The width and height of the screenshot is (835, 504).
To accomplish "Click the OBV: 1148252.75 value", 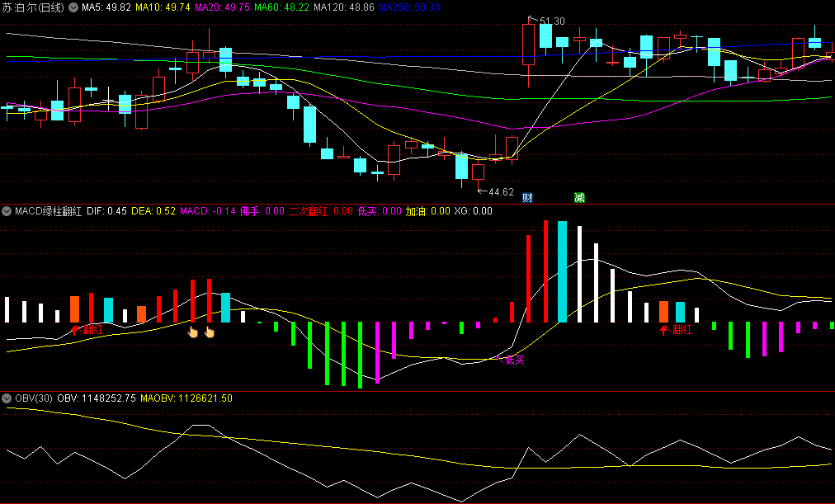I will tap(97, 398).
